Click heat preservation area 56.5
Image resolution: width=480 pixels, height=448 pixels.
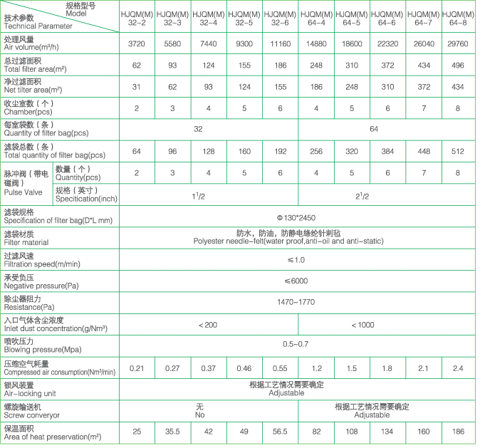(280, 432)
